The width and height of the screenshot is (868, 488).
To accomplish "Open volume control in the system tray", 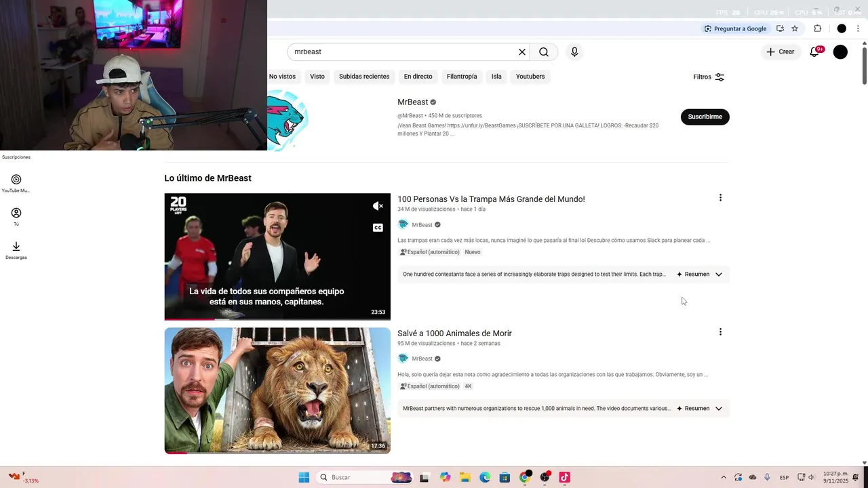I will 812,477.
